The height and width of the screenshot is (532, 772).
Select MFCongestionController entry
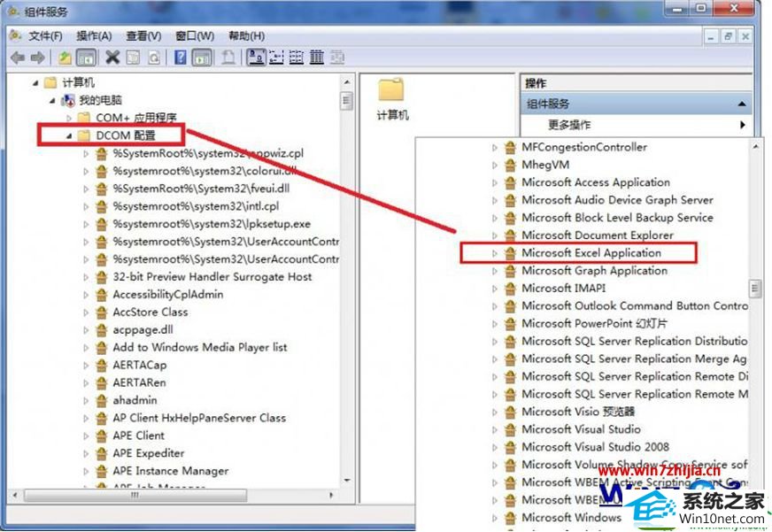click(x=584, y=147)
